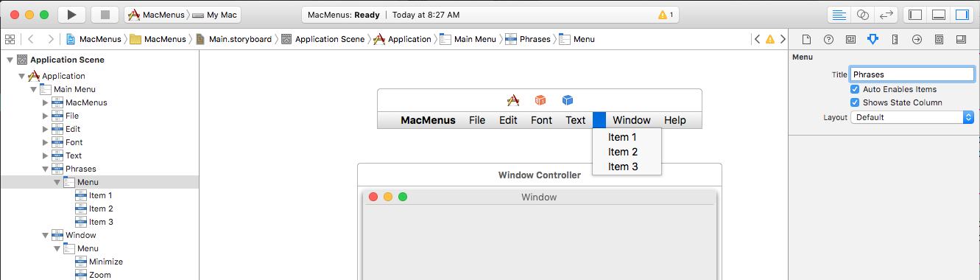Viewport: 980px width, 280px height.
Task: Open the Layout dropdown set to Default
Action: click(912, 117)
